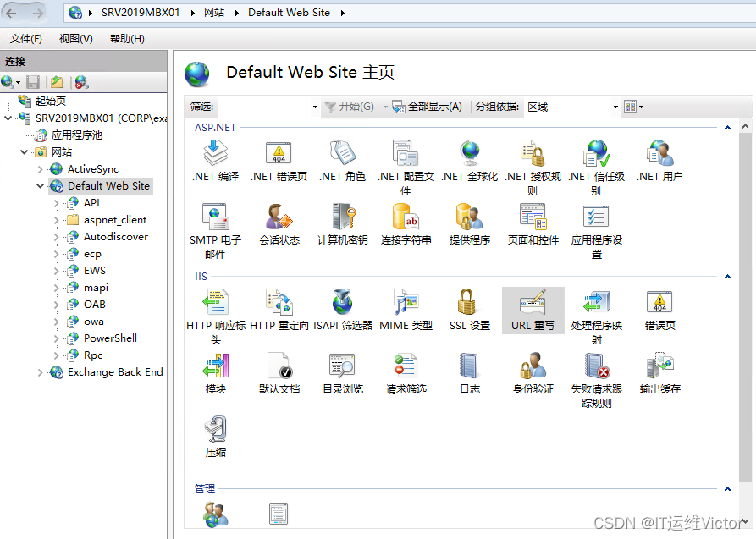Open the 模块 feature
756x539 pixels.
216,374
